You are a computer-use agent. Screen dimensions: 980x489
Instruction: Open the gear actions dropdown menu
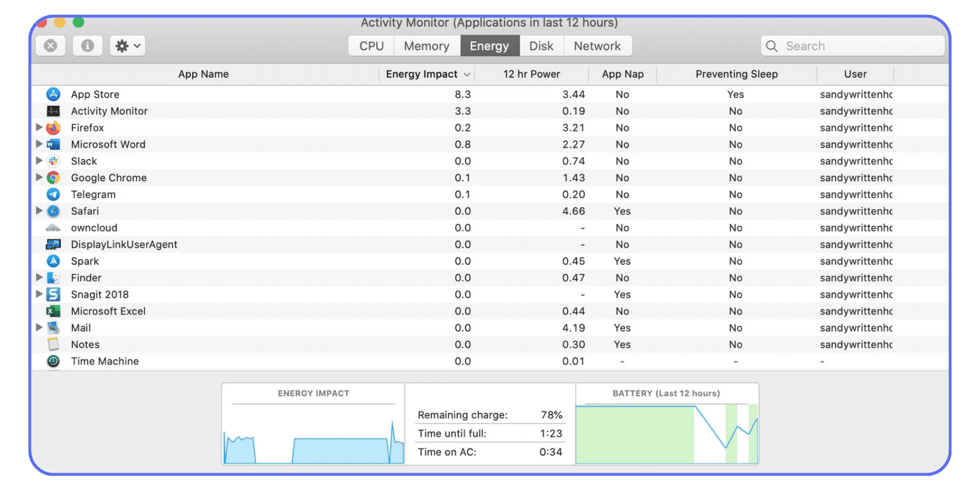[x=128, y=46]
